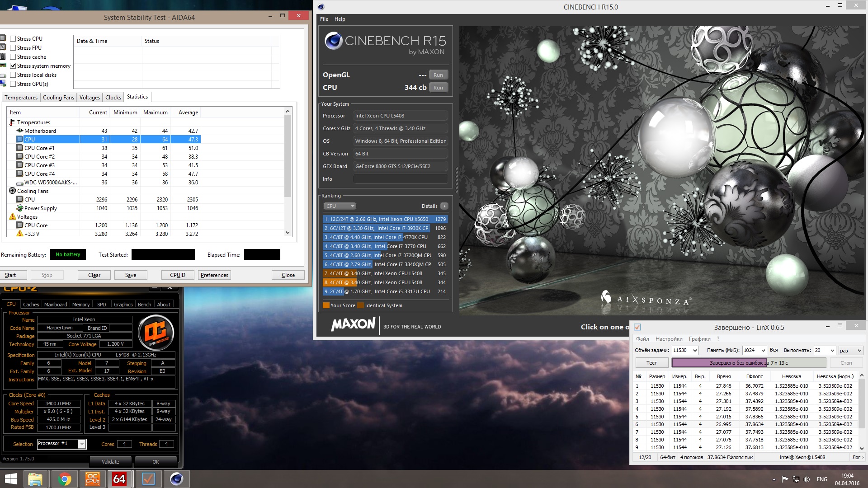Open Cinebench from the taskbar
Screen dimensions: 868x488
coord(176,479)
